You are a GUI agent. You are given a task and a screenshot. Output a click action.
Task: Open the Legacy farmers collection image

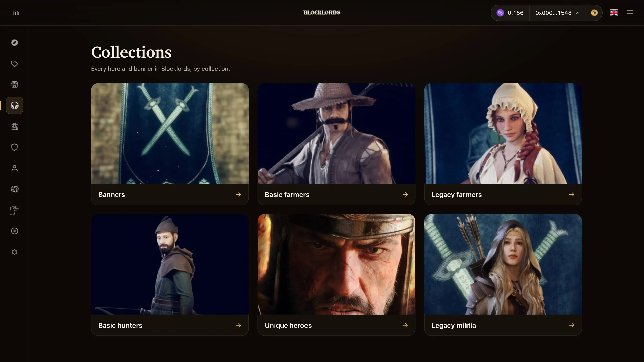[x=503, y=134]
